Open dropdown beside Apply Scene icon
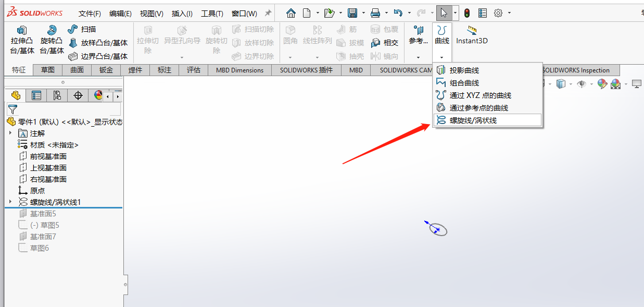This screenshot has height=307, width=644. (625, 84)
